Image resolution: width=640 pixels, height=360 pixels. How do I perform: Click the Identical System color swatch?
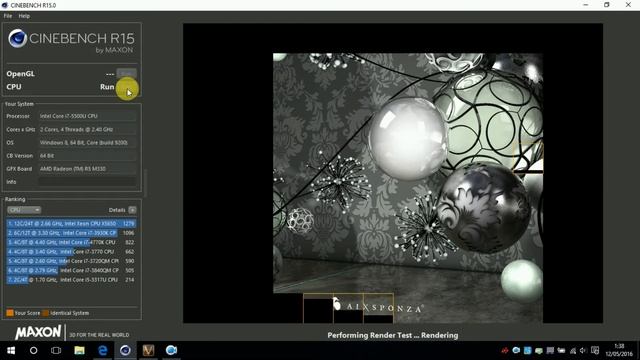coord(45,313)
